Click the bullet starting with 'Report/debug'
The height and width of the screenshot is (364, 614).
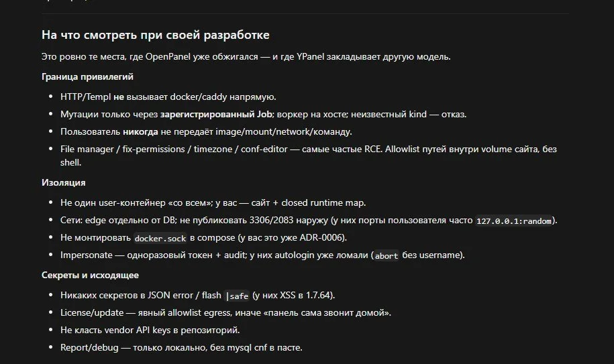point(181,348)
